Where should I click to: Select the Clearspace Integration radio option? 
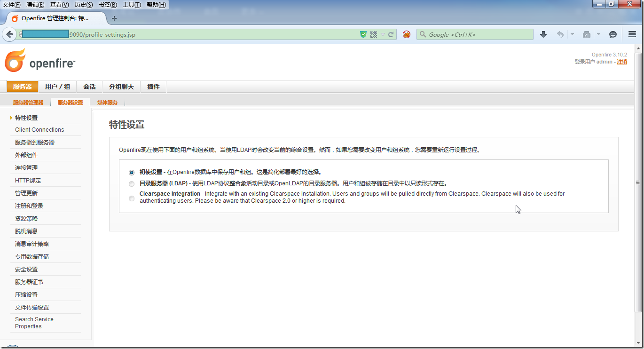[x=132, y=198]
